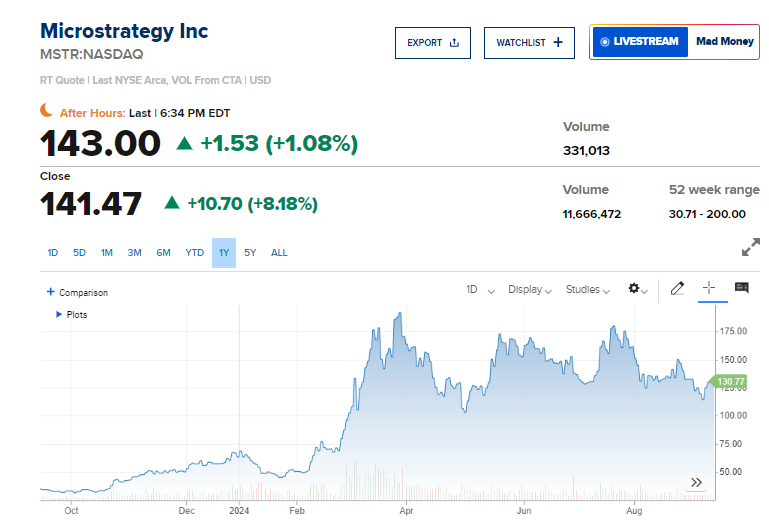Click the Watchlist plus icon

click(x=558, y=42)
